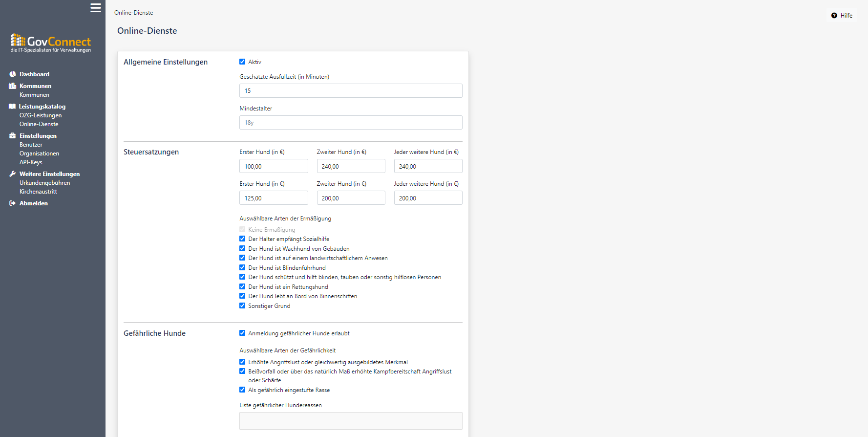Toggle hilflosen Personen checkbox

242,277
